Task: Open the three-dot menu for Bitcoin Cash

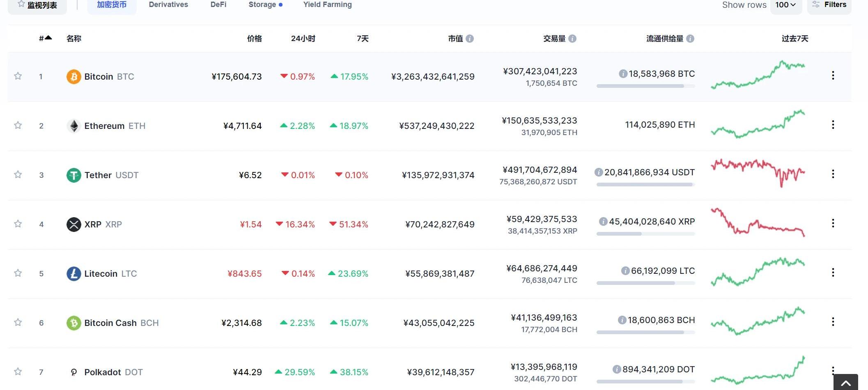Action: tap(833, 321)
